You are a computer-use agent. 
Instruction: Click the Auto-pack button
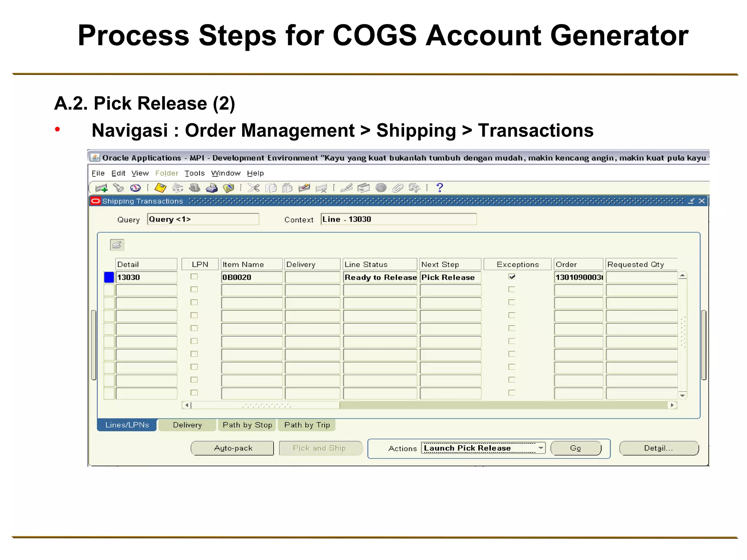[233, 448]
